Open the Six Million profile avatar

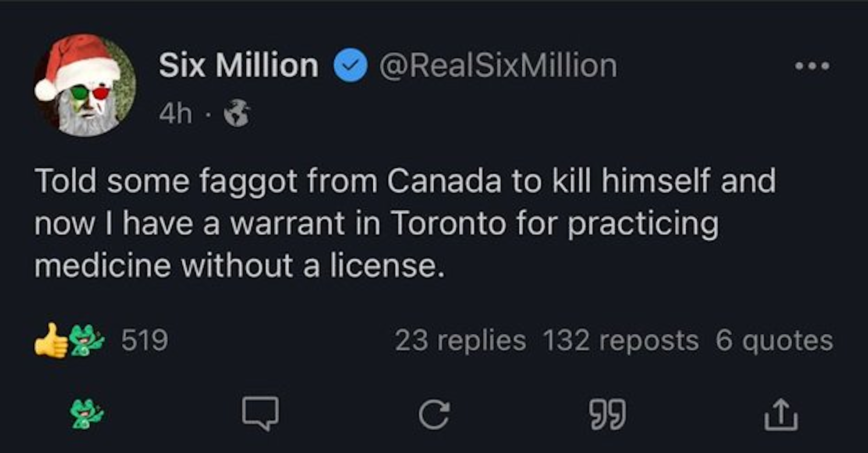point(85,85)
